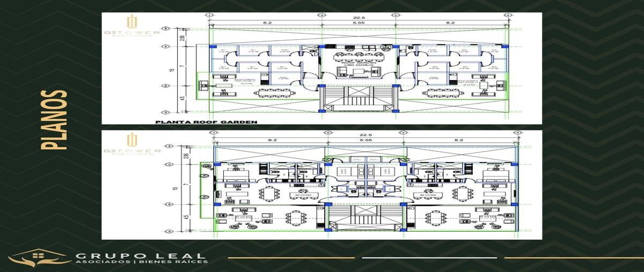This screenshot has width=644, height=272.
Task: Click the 22.5 dimension on the apartment plan
Action: (365, 136)
